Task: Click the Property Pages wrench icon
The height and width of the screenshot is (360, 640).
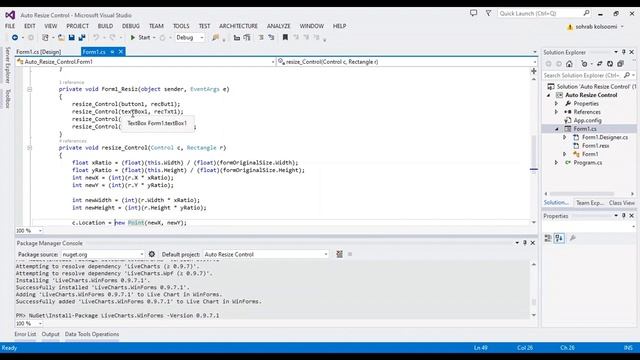Action: pos(573,238)
